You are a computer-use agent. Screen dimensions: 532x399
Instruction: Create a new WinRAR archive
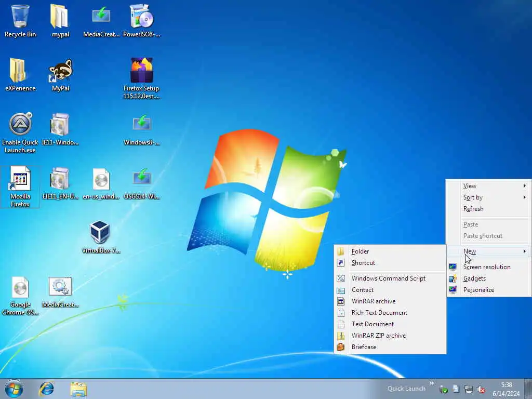tap(390, 301)
